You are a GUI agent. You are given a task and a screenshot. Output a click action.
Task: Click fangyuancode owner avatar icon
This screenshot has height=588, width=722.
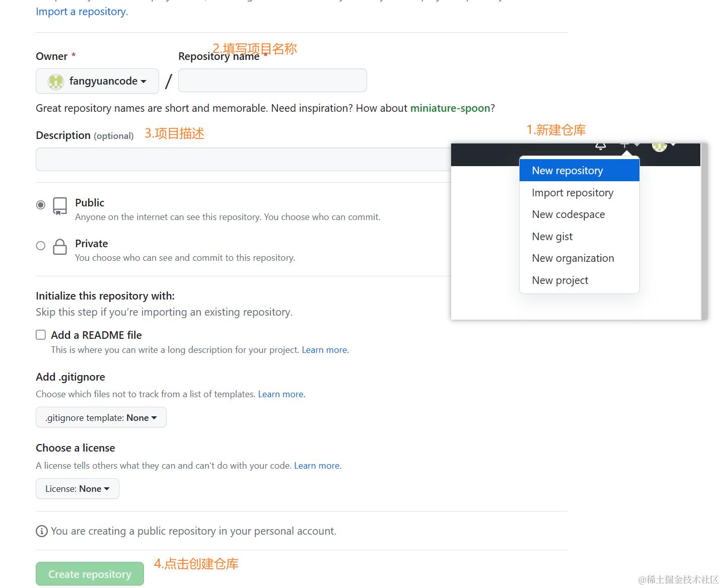(x=55, y=82)
